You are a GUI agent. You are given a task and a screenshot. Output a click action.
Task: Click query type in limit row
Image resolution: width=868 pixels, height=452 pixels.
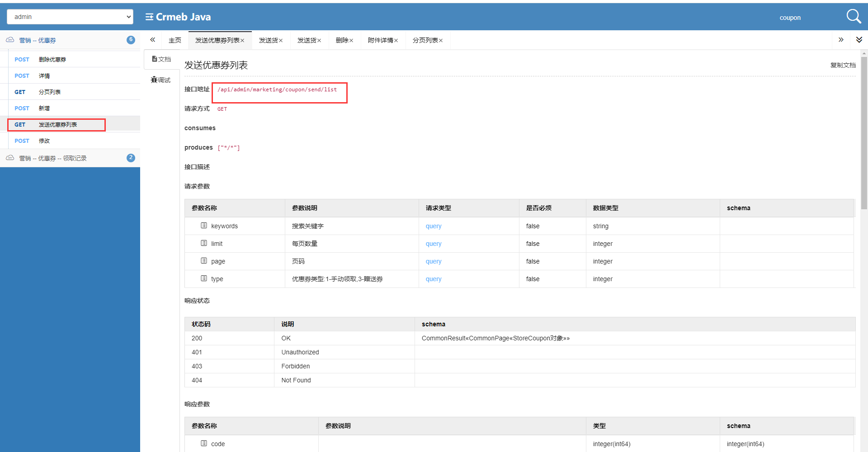[x=434, y=244]
